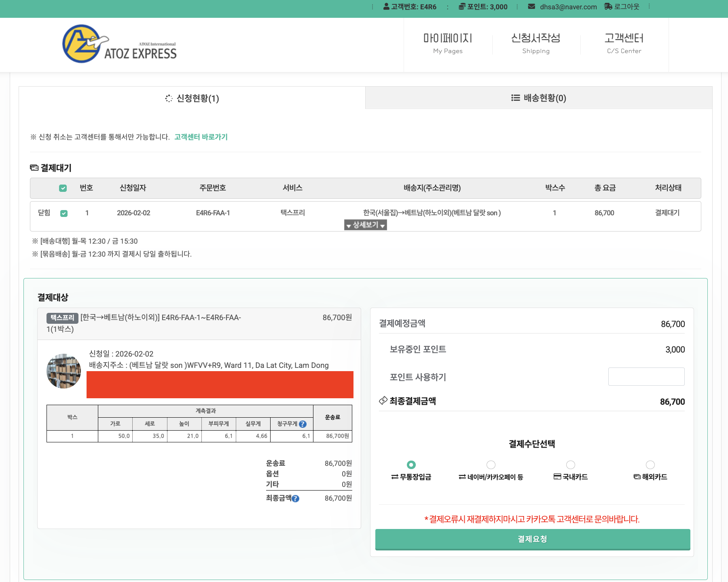This screenshot has width=728, height=582.
Task: Click the ATOZ EXPRESS logo
Action: point(120,44)
